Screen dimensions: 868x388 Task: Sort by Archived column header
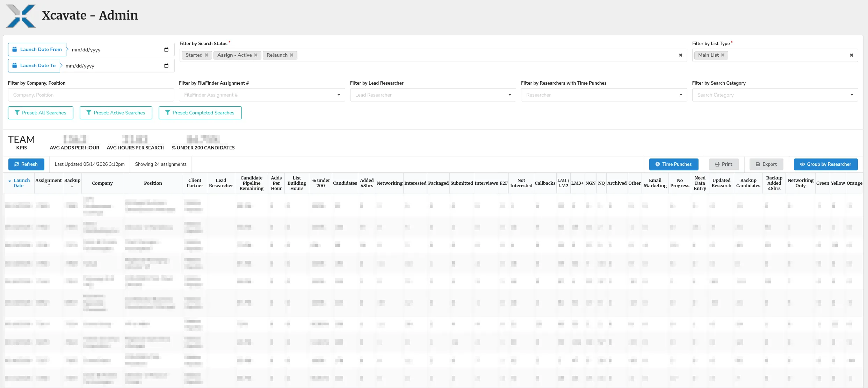pyautogui.click(x=617, y=183)
